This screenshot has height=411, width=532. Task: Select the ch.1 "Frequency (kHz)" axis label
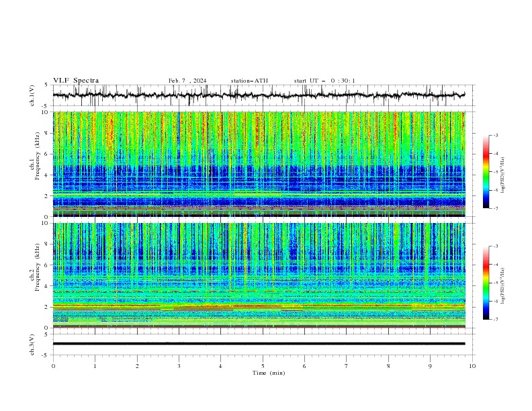coord(38,156)
